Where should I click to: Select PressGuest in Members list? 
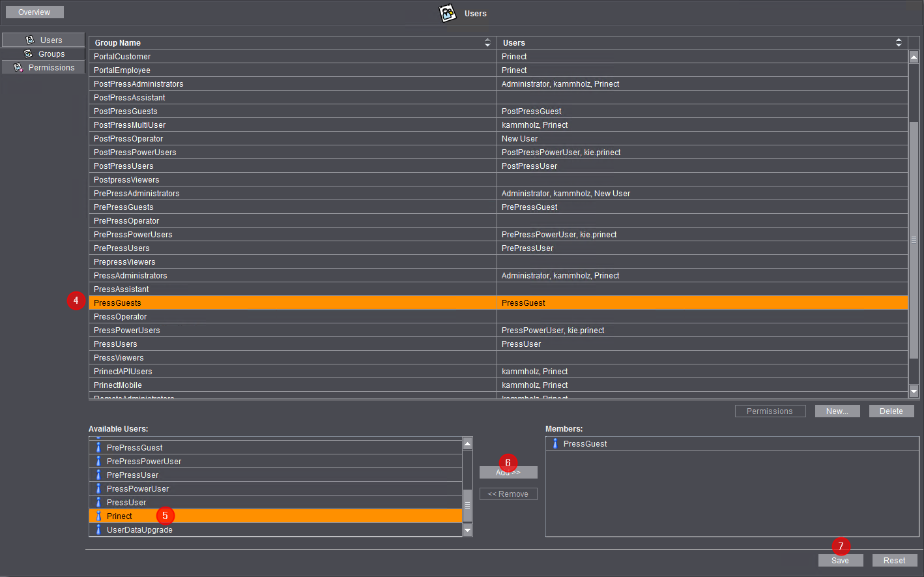pyautogui.click(x=732, y=443)
